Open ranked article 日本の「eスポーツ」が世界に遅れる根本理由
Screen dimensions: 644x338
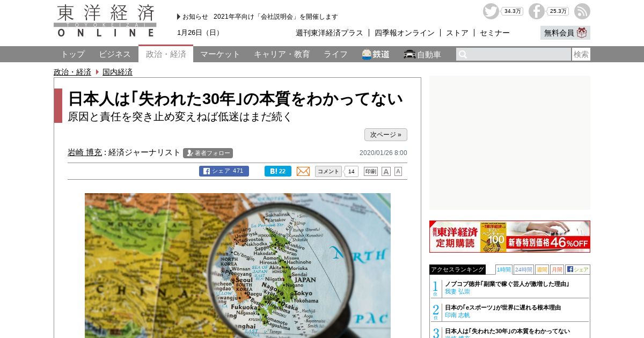coord(503,307)
